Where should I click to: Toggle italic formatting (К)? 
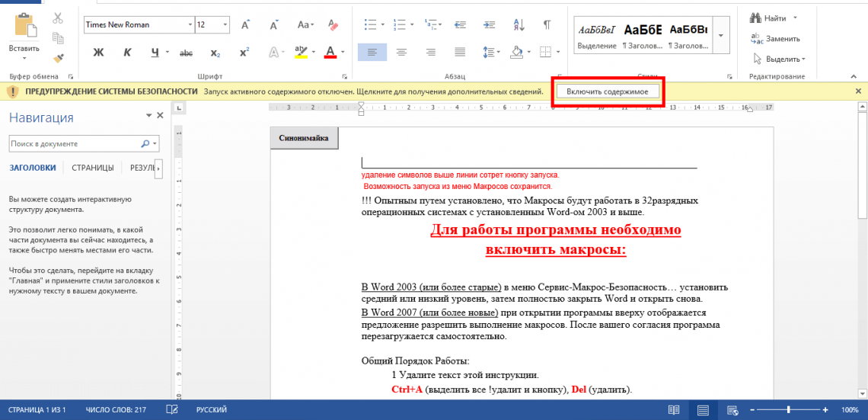click(127, 53)
